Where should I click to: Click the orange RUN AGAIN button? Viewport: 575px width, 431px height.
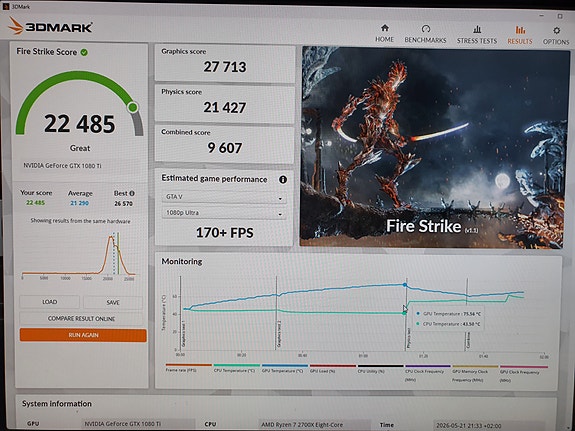coord(83,335)
